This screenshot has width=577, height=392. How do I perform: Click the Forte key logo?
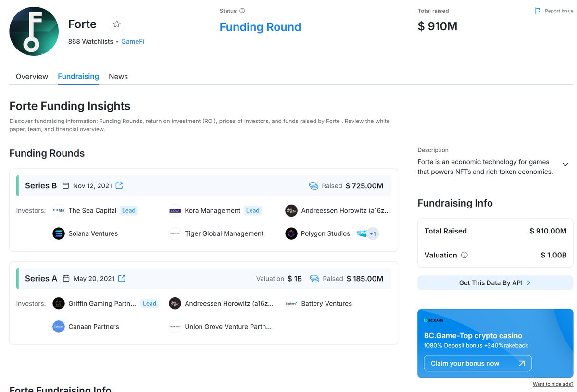click(x=34, y=31)
